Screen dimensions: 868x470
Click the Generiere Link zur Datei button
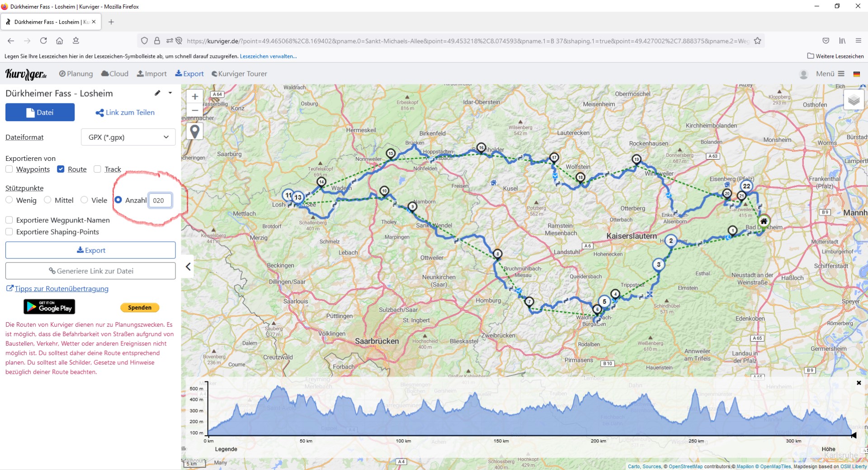90,271
